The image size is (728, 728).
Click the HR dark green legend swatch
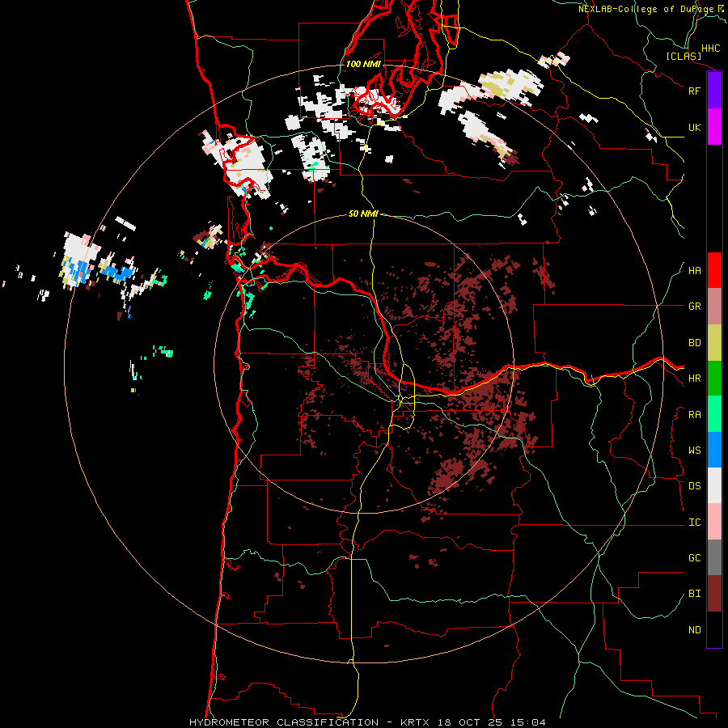[714, 379]
